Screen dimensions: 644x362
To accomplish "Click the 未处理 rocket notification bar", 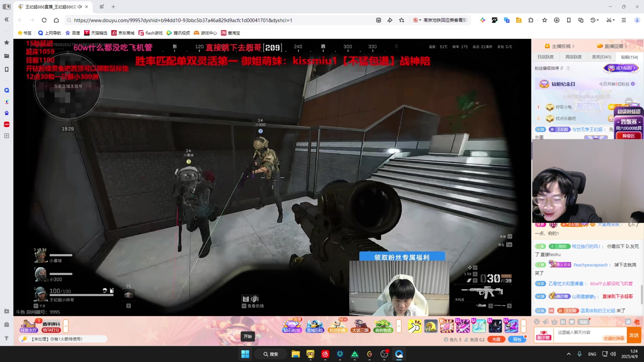I will pyautogui.click(x=63, y=339).
